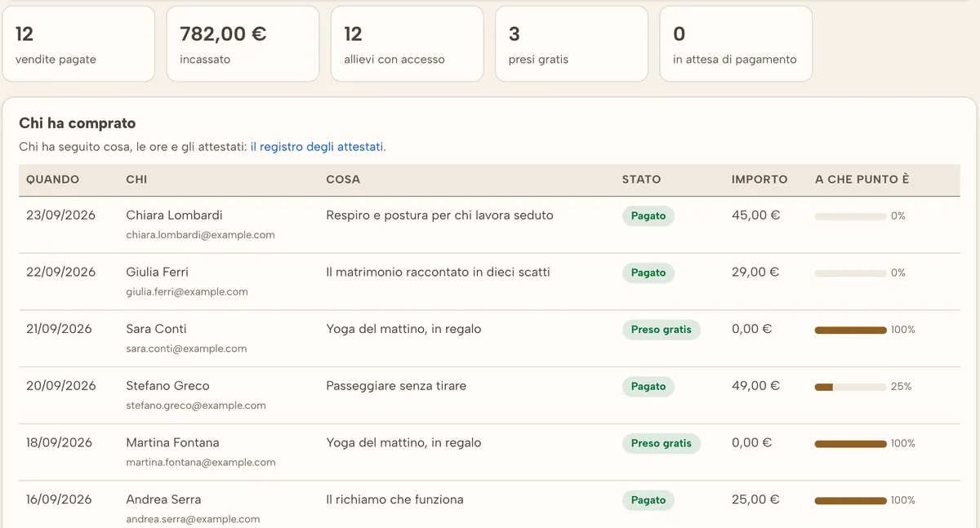
Task: Click the COSA column header
Action: (343, 180)
